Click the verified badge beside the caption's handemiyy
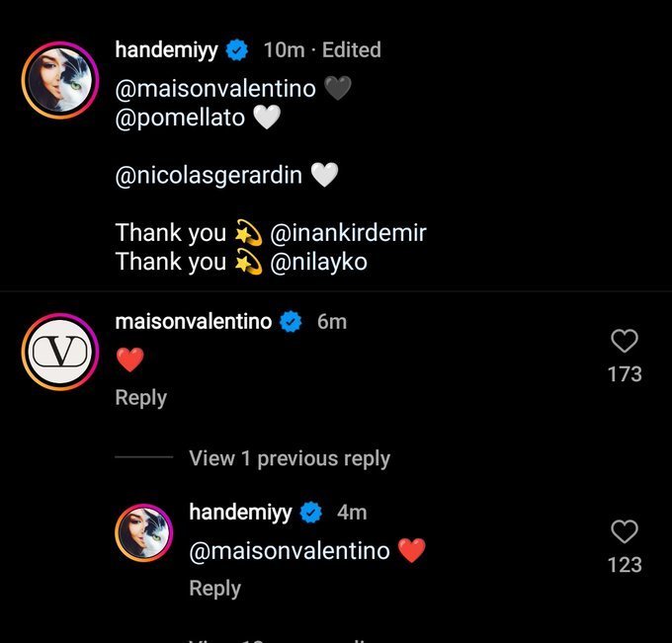Image resolution: width=672 pixels, height=643 pixels. click(239, 49)
